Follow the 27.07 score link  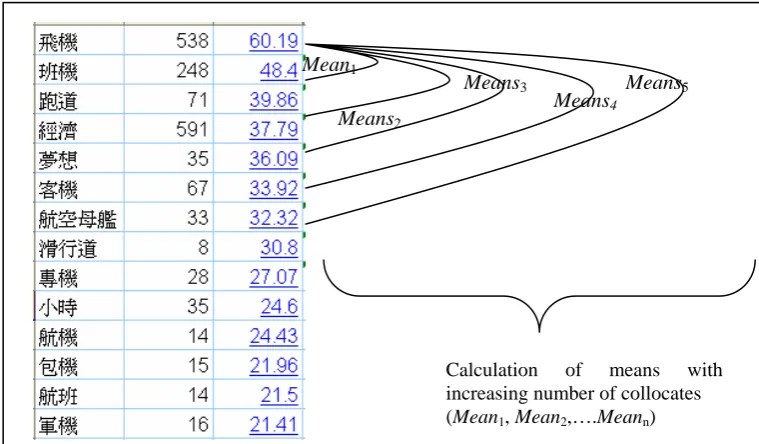click(273, 277)
